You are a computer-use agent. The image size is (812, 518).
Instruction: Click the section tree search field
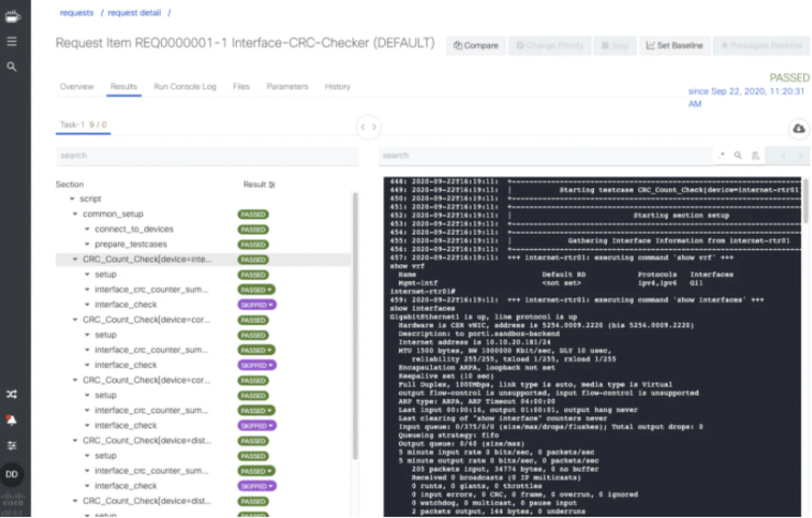coord(207,156)
